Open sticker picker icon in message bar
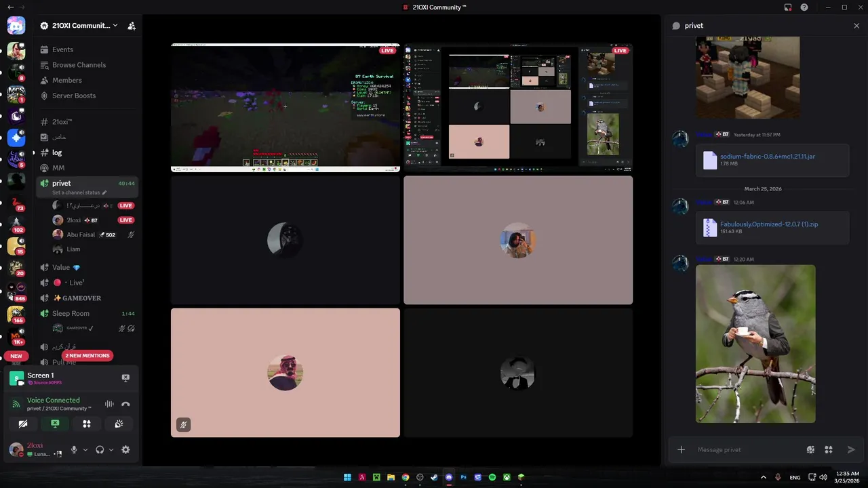868x488 pixels. click(x=810, y=449)
